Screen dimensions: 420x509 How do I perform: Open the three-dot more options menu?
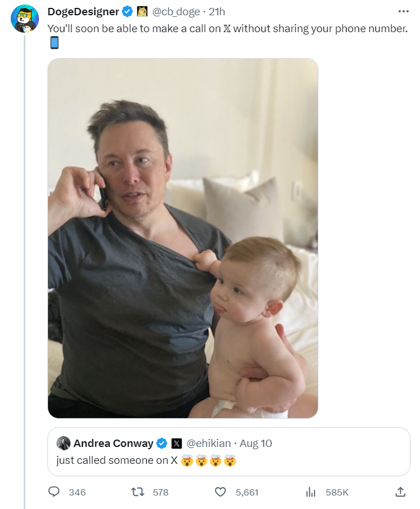[403, 11]
